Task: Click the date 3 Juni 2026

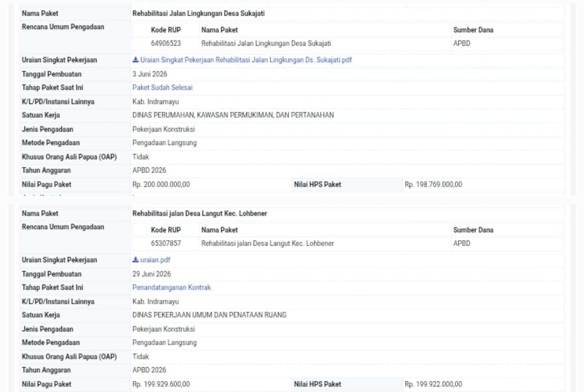Action: click(150, 74)
